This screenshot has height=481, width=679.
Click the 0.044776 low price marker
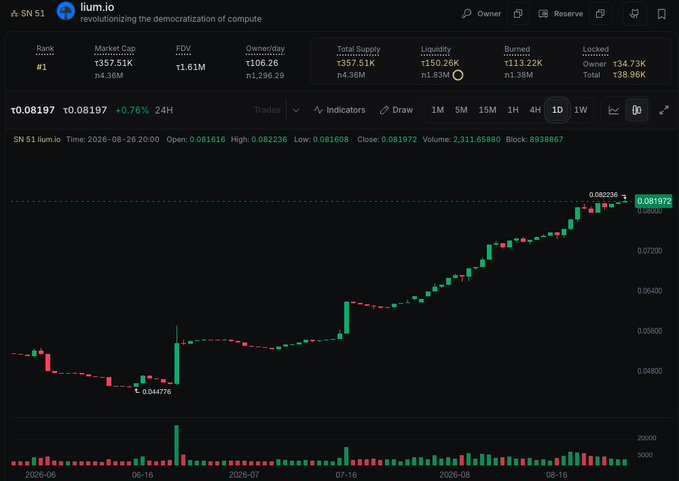(156, 391)
